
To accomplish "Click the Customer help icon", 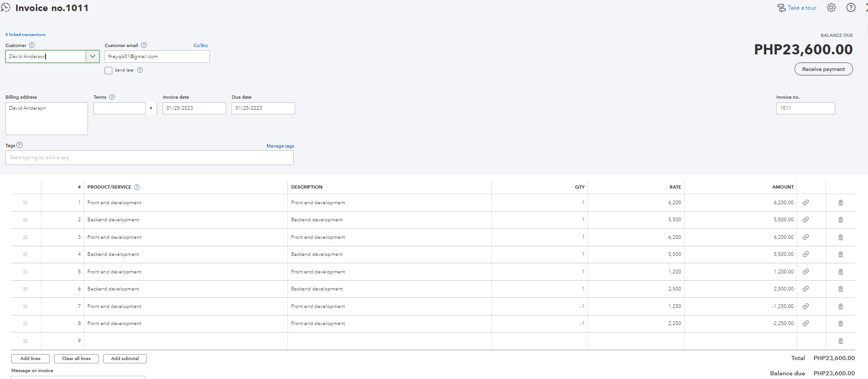I will point(32,45).
